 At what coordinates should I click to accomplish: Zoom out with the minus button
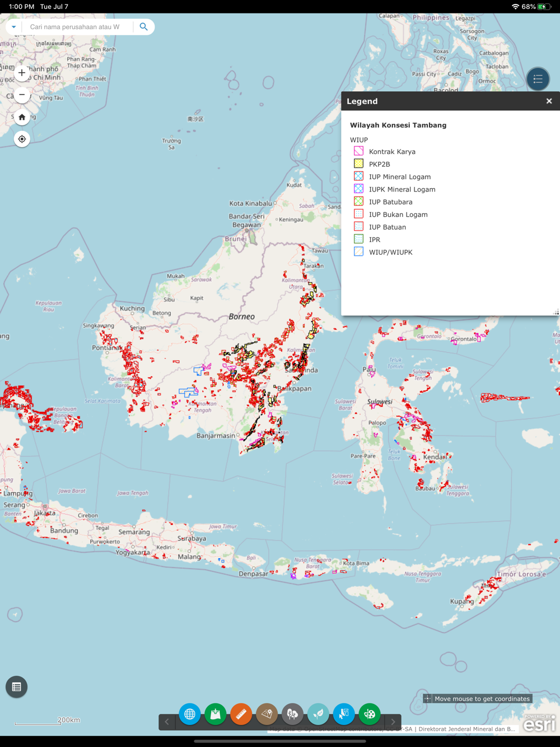click(22, 95)
